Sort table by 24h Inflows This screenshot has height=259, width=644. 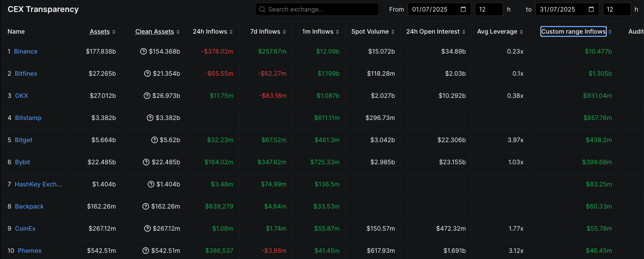tap(213, 32)
